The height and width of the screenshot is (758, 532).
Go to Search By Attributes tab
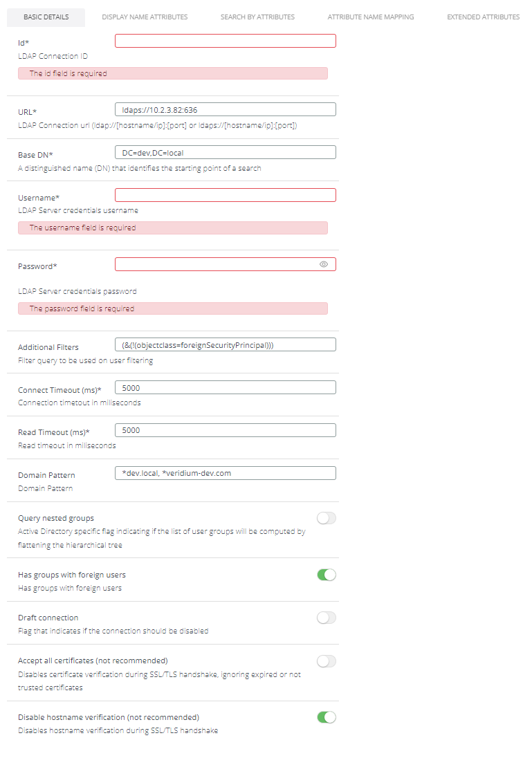point(257,17)
